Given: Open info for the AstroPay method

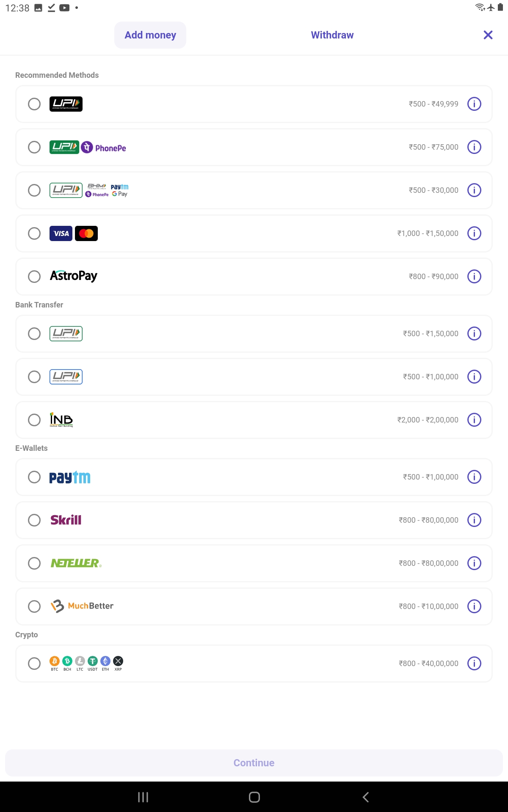Looking at the screenshot, I should coord(474,277).
